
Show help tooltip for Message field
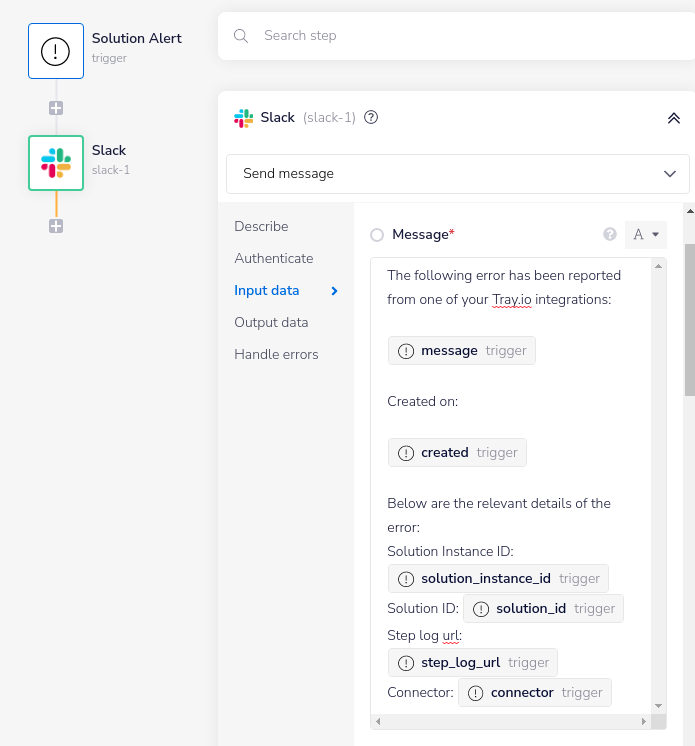[610, 235]
